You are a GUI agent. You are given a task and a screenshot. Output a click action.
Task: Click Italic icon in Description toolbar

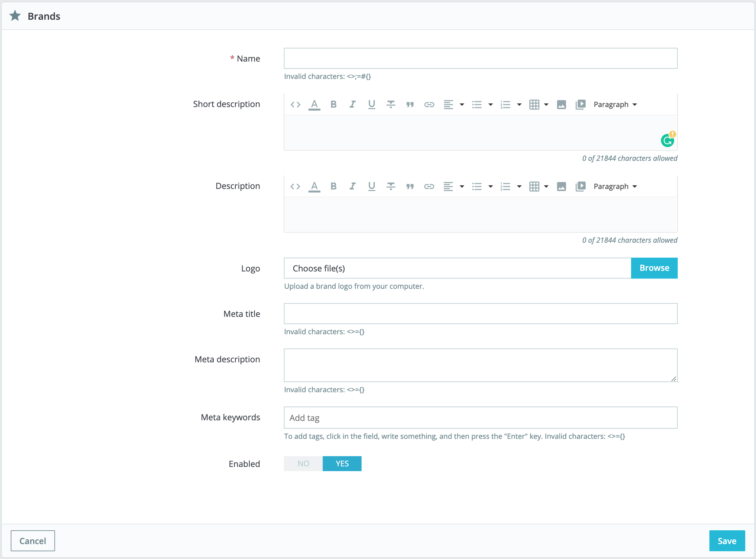[352, 186]
